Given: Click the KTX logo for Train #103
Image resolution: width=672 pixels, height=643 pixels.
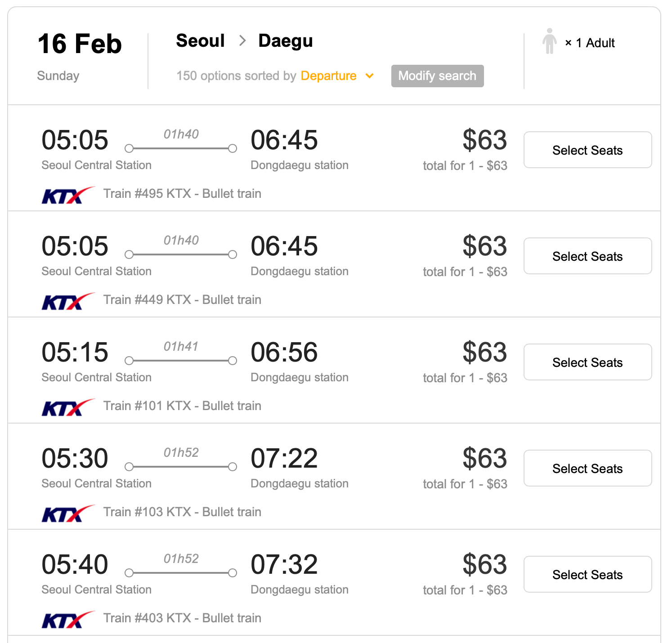Looking at the screenshot, I should pos(67,513).
